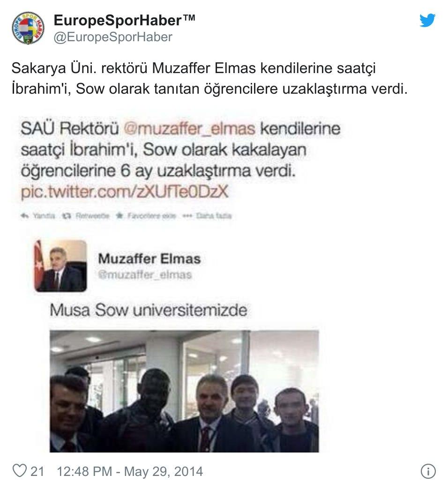Open the EuropeSporHaber profile avatar
This screenshot has width=448, height=490.
pyautogui.click(x=28, y=28)
